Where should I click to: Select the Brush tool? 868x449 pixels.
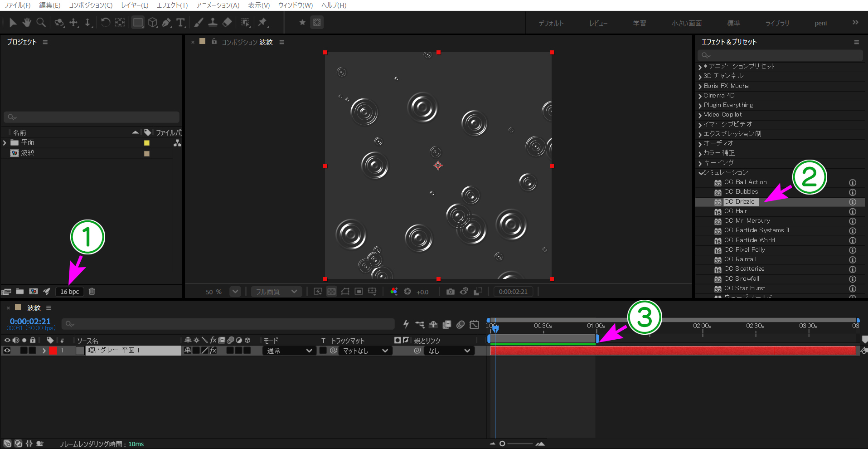pyautogui.click(x=199, y=22)
